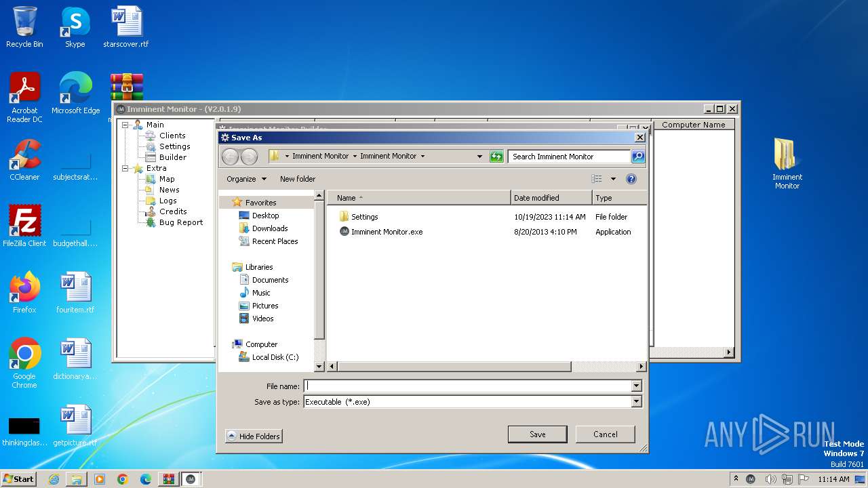Click the volume tray icon
The height and width of the screenshot is (488, 868).
pyautogui.click(x=770, y=479)
